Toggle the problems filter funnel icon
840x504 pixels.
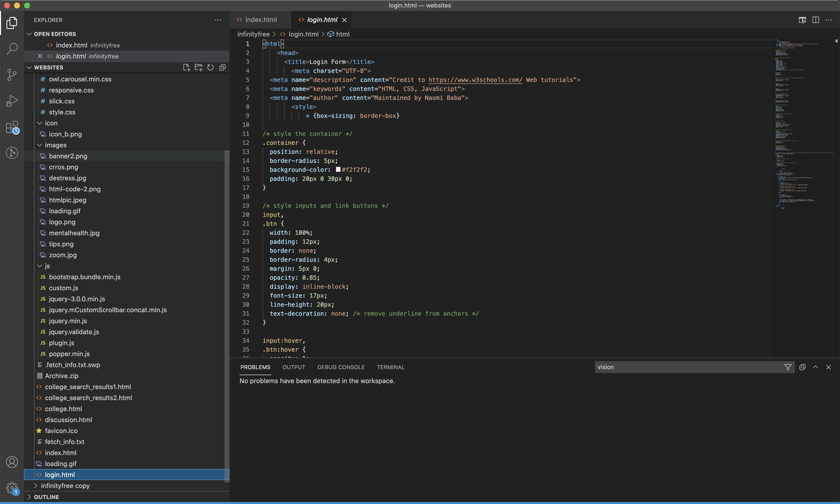[x=788, y=367]
